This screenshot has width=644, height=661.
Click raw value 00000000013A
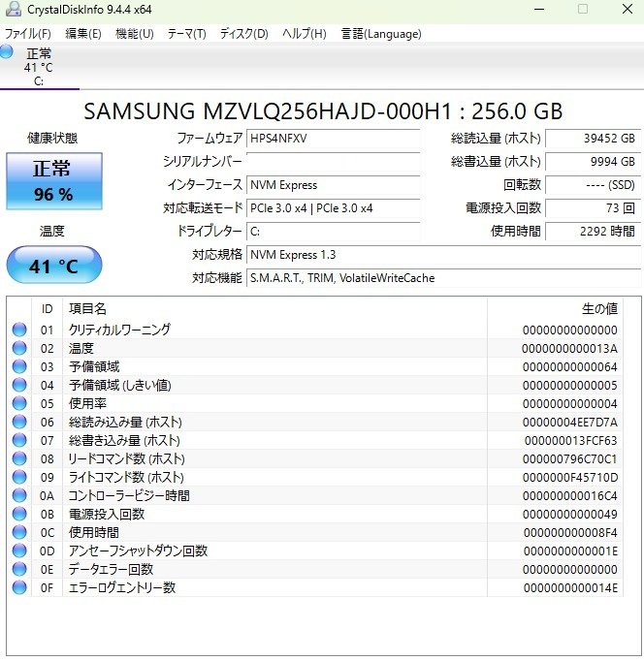pos(569,349)
